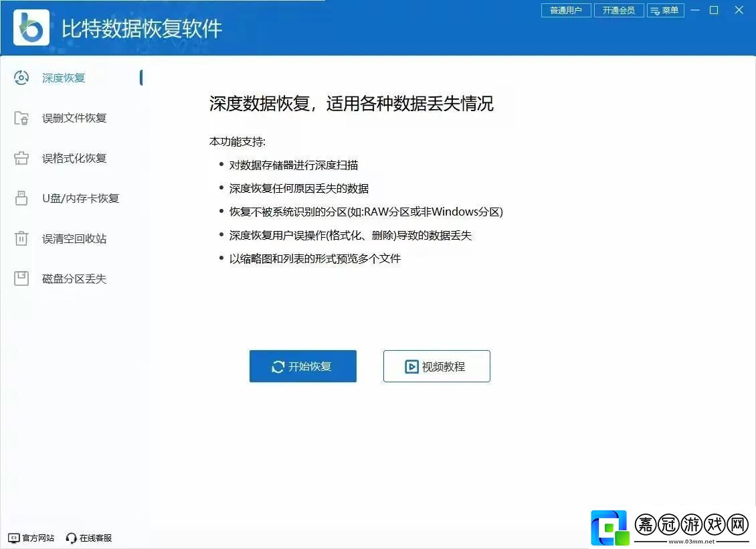Click bullet text 对数据存储器进行深度扫描
756x549 pixels.
click(x=294, y=165)
